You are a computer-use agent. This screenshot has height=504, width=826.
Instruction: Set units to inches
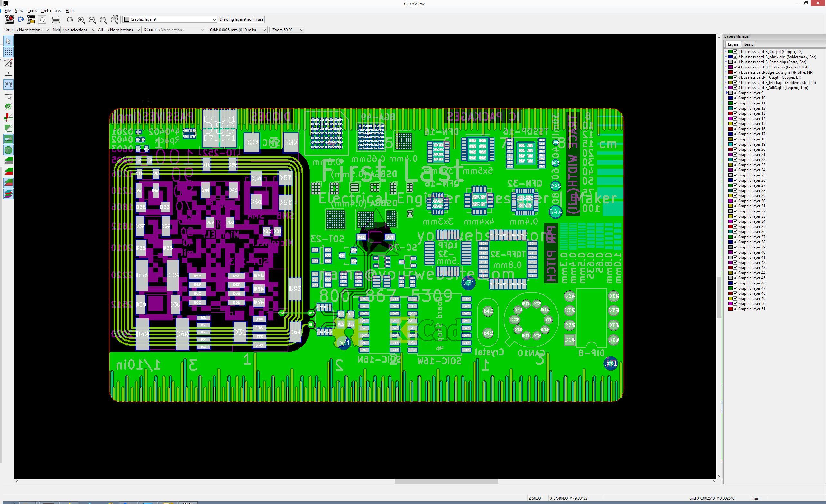click(8, 73)
